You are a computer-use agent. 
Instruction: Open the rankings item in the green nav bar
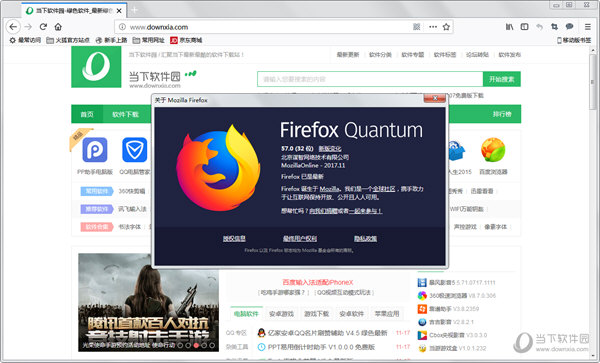[502, 114]
